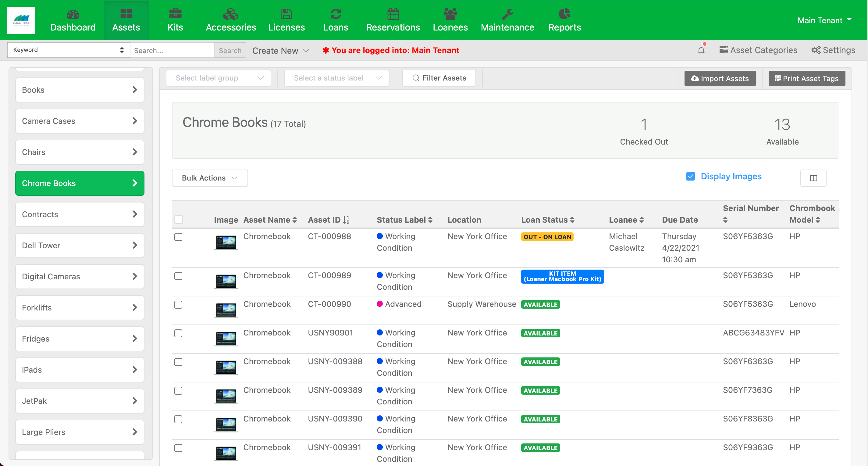This screenshot has width=868, height=466.
Task: Open Reports pie chart icon
Action: point(564,14)
